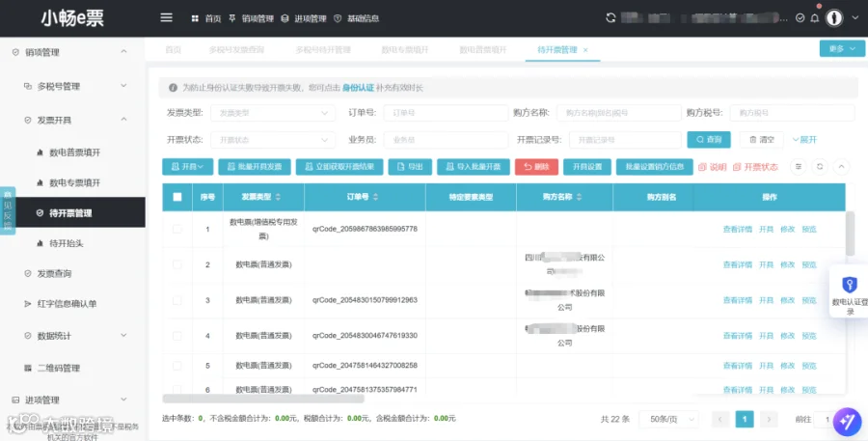Open the 数电认证登录 shield widget
This screenshot has width=868, height=441.
point(850,292)
